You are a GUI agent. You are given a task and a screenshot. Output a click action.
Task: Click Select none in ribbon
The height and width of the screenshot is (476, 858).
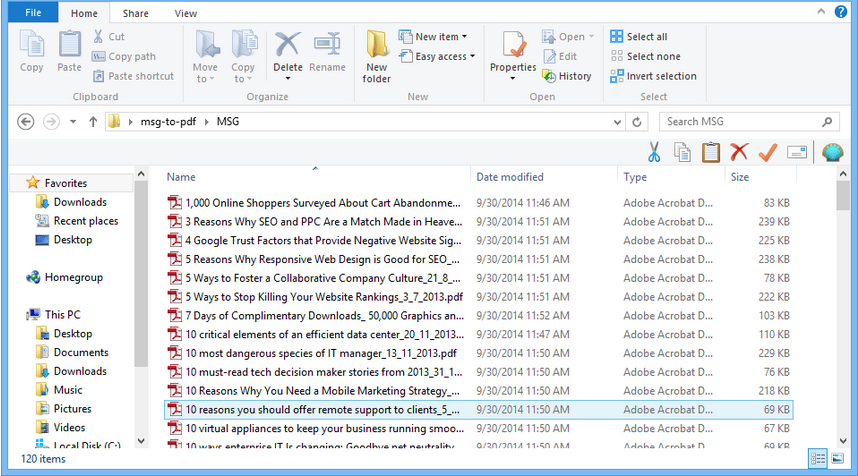(x=645, y=56)
